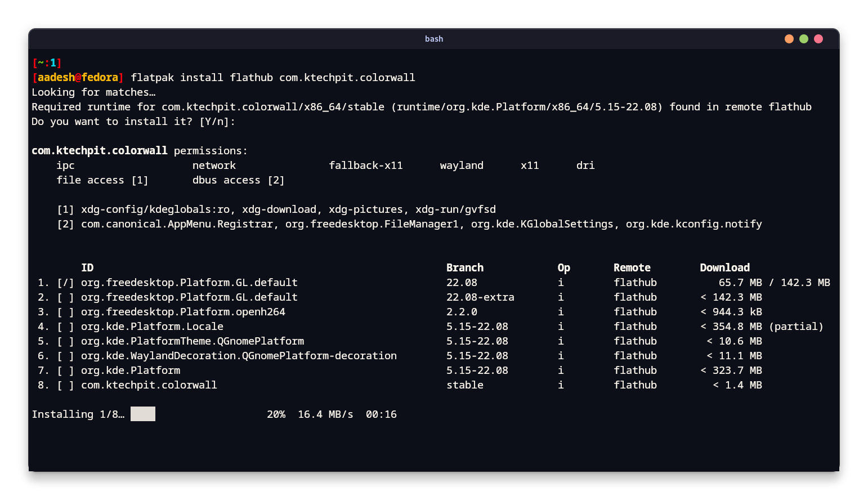Viewport: 868px width, 500px height.
Task: Click the Installing 1/8 progress bar
Action: [x=142, y=414]
